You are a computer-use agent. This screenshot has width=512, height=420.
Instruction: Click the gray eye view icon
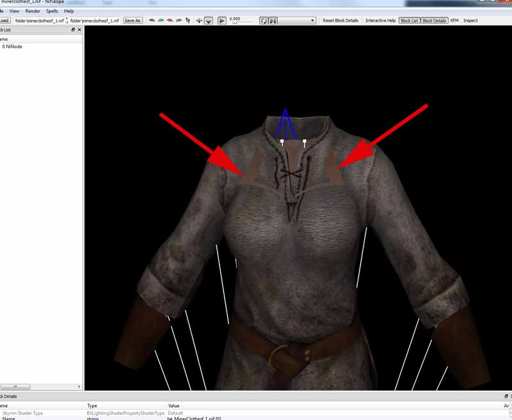click(x=179, y=20)
